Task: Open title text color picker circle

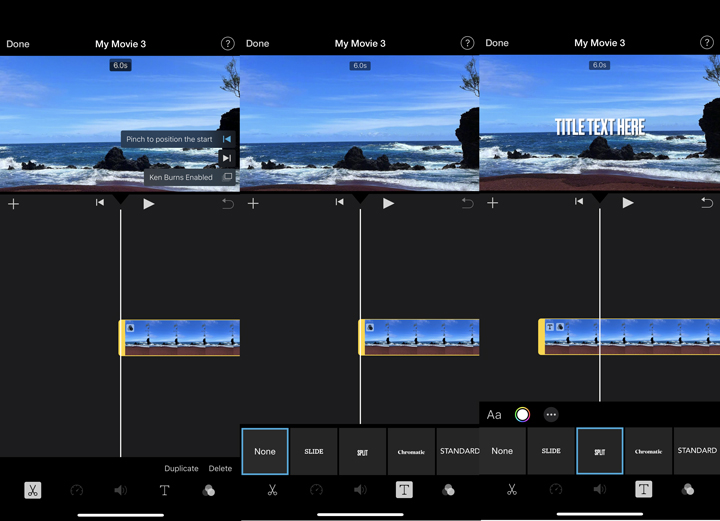Action: (523, 415)
